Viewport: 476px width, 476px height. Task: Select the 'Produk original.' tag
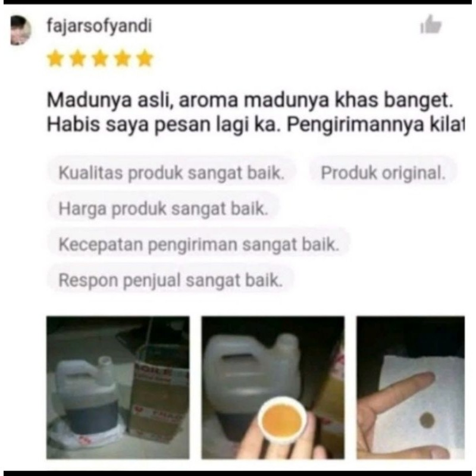[383, 173]
